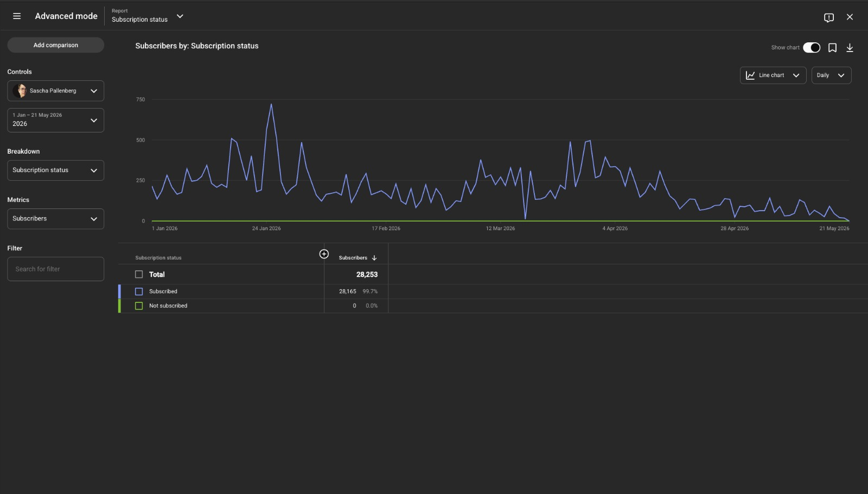Toggle the Show chart switch off
Screen dimensions: 868x494
tap(812, 48)
